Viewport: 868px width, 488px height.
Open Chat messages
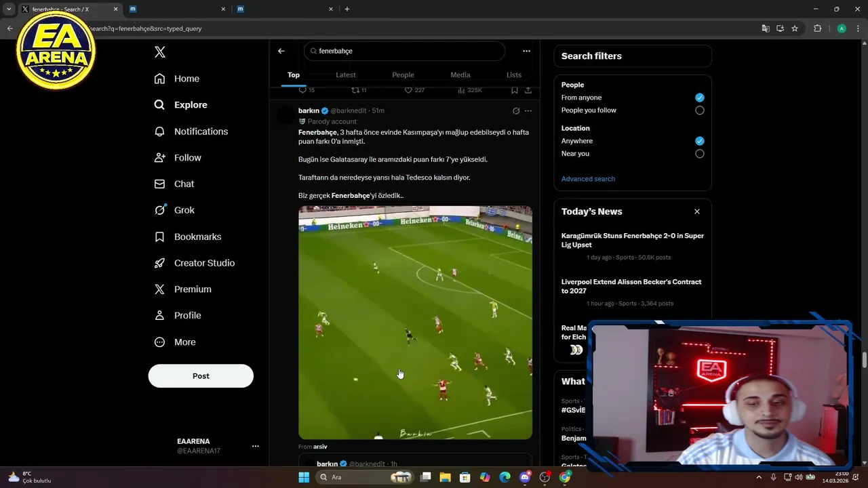(x=174, y=184)
